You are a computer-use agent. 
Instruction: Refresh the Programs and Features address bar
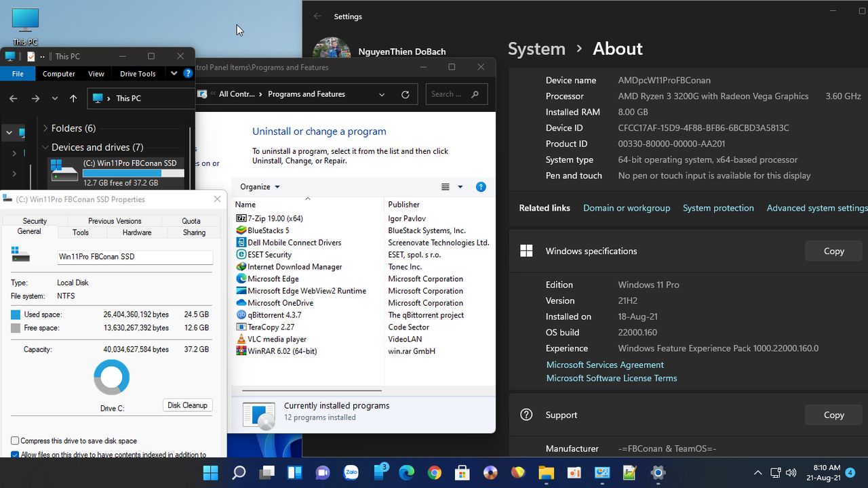406,94
